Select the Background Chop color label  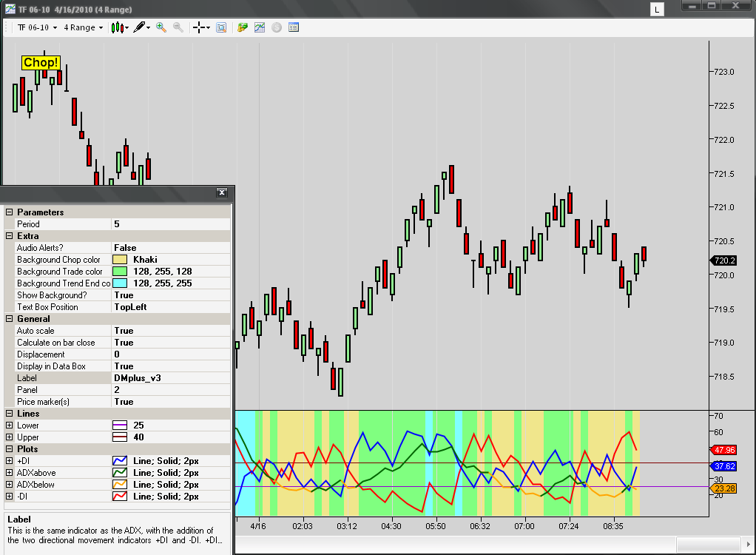[x=58, y=260]
